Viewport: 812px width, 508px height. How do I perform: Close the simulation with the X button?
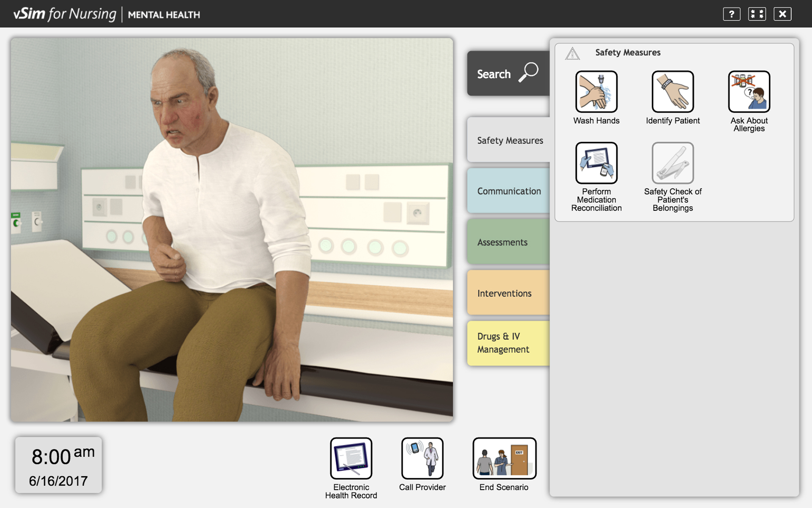[782, 14]
